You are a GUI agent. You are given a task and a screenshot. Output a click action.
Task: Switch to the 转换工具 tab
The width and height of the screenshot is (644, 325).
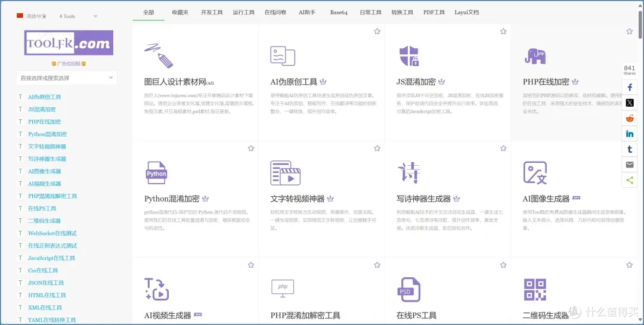(x=402, y=13)
